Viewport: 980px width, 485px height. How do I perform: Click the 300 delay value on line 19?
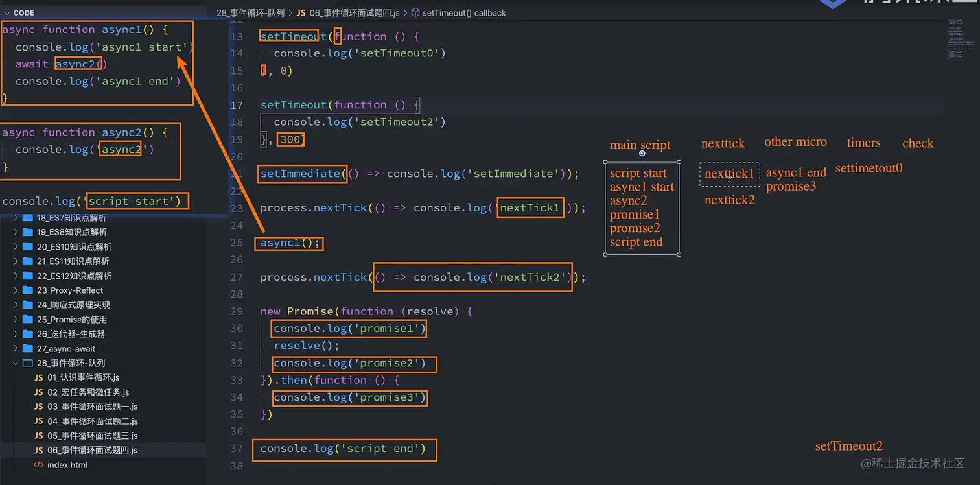(290, 139)
